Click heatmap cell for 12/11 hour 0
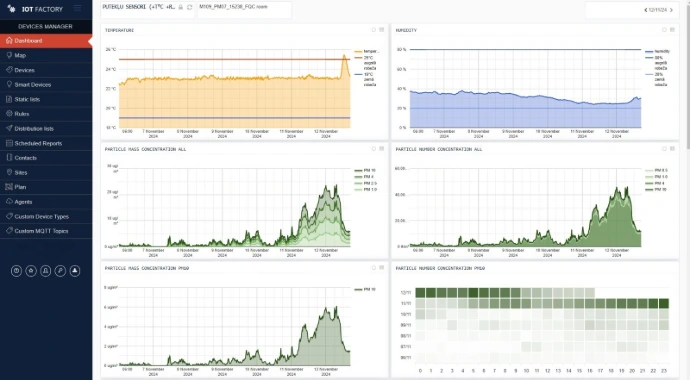The width and height of the screenshot is (690, 380). [420, 292]
